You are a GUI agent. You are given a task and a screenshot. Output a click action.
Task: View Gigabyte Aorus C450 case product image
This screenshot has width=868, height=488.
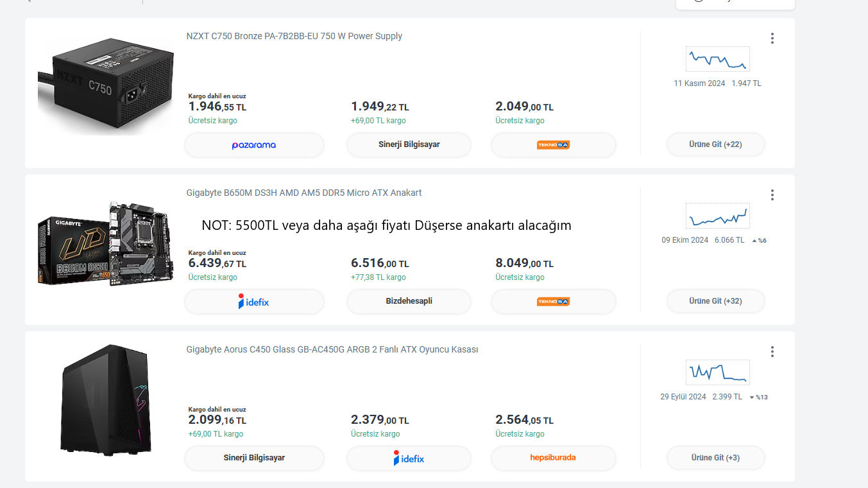click(x=106, y=400)
